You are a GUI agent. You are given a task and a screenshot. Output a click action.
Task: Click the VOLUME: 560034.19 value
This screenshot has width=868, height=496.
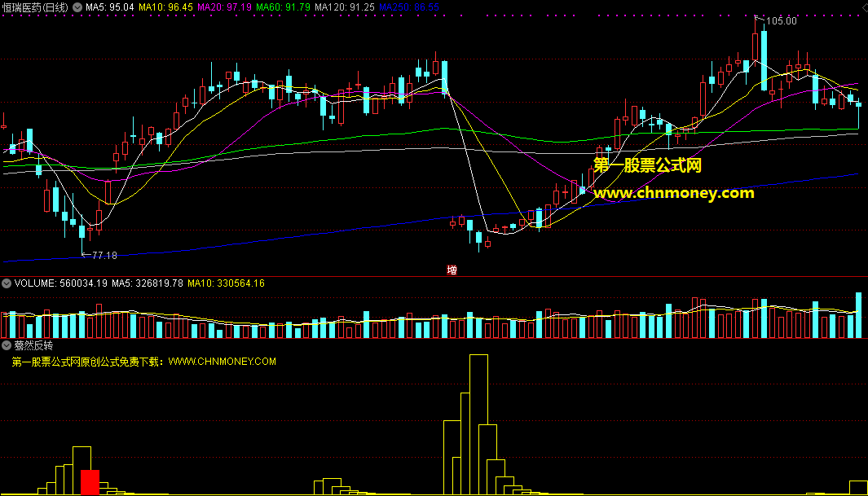tap(61, 283)
